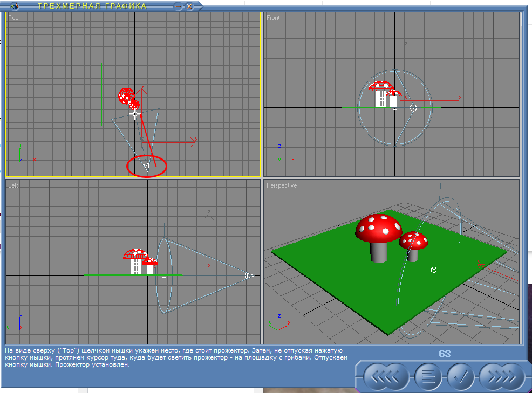Click the axis tripod in the Front viewport corner

[x=285, y=154]
